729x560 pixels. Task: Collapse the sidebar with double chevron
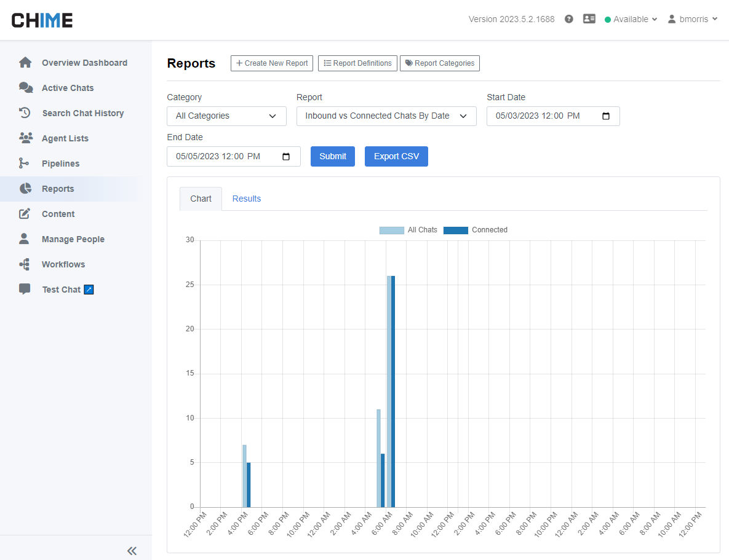(132, 551)
